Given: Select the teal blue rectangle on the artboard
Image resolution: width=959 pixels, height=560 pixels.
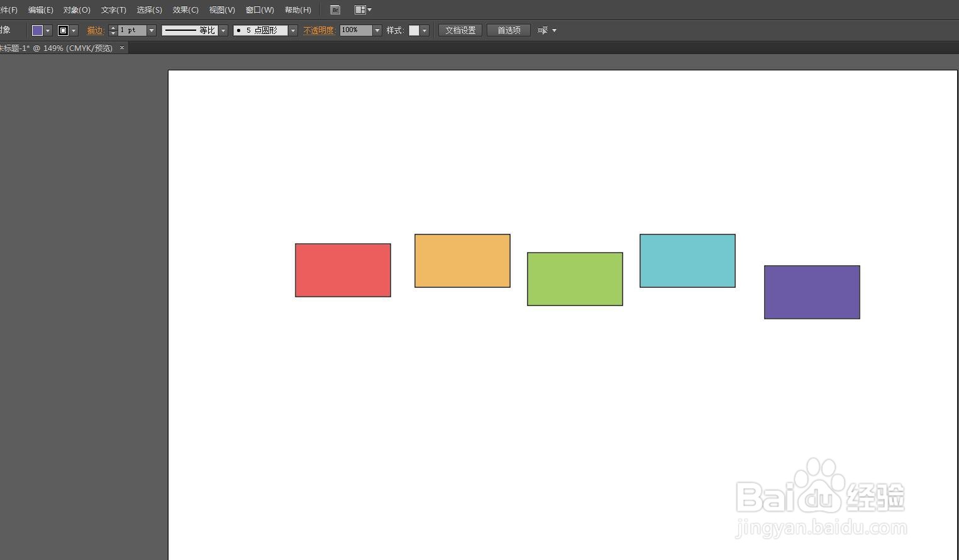Looking at the screenshot, I should [x=687, y=261].
